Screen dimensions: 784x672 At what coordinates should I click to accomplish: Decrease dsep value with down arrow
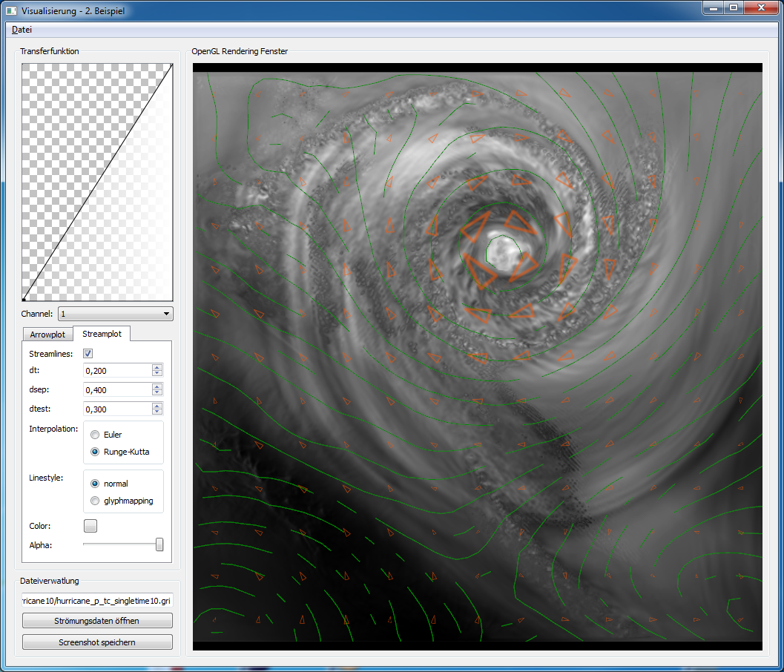coord(157,392)
